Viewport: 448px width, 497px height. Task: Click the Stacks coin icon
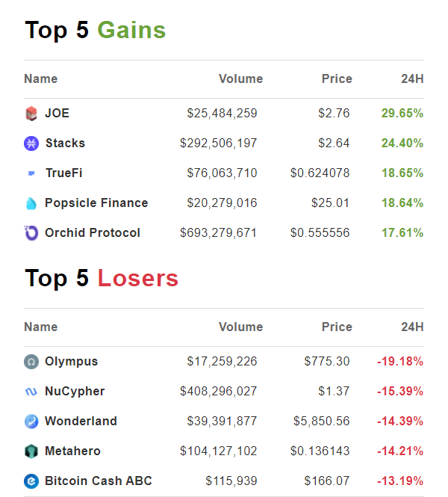pyautogui.click(x=31, y=143)
